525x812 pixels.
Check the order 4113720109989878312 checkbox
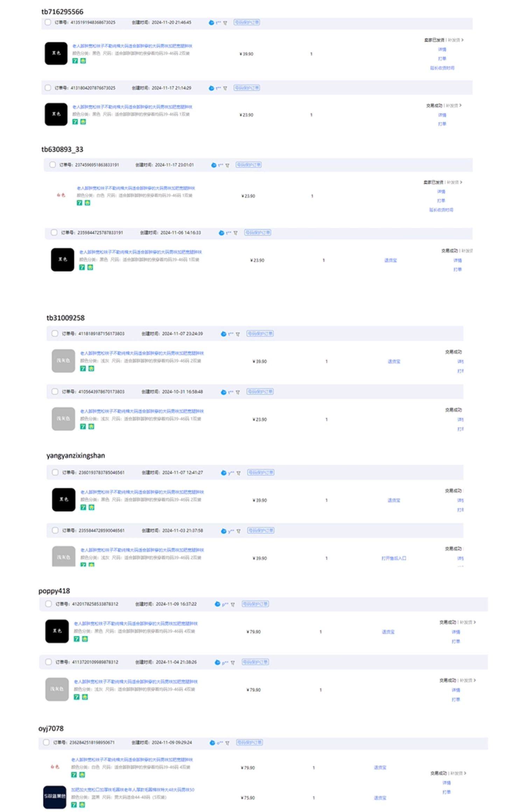(x=49, y=662)
